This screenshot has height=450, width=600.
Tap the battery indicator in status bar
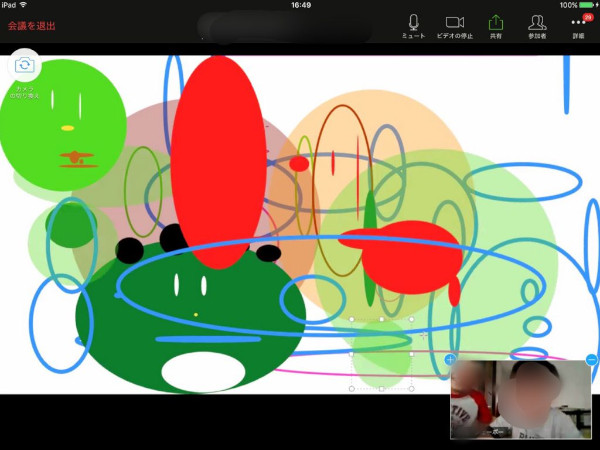point(585,5)
